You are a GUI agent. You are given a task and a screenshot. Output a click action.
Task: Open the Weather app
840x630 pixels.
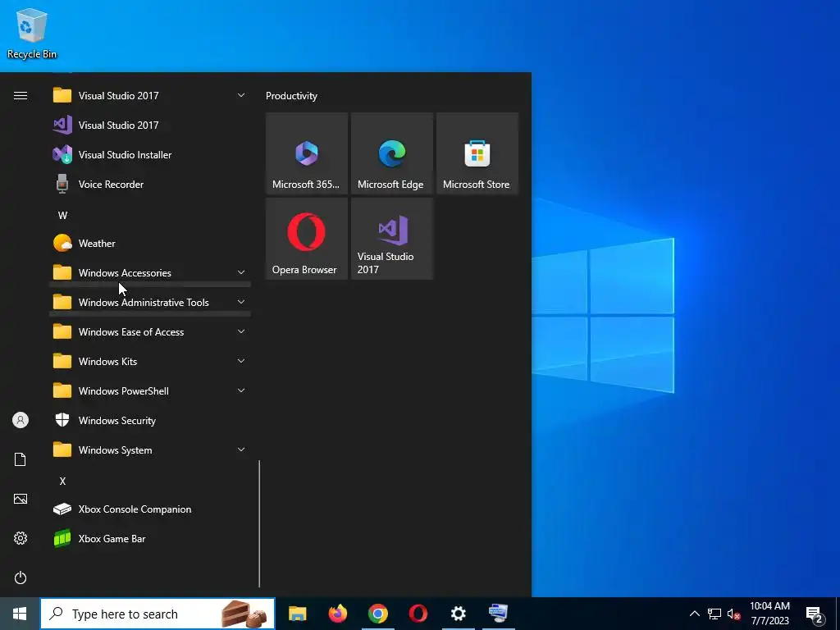tap(150, 243)
